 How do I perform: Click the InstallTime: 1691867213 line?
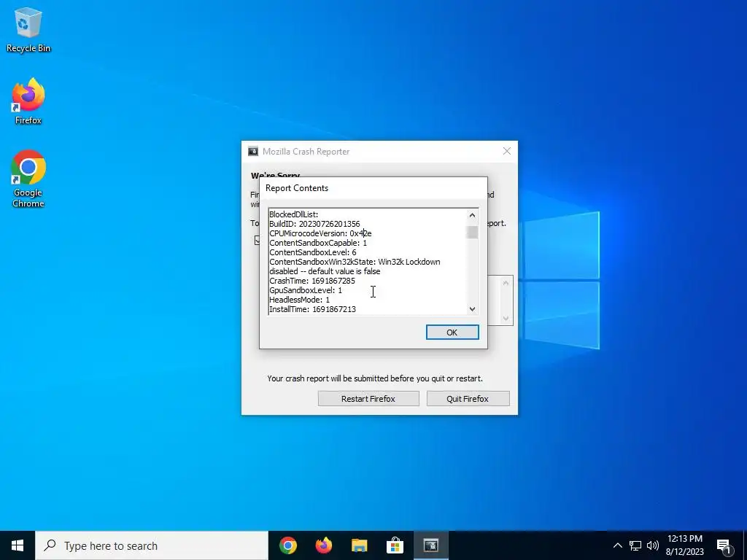click(312, 309)
